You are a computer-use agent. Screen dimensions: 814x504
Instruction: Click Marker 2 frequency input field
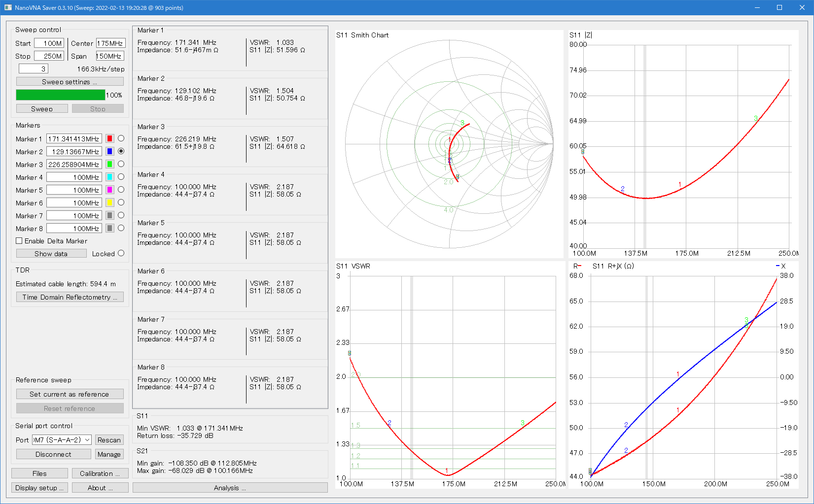click(74, 152)
